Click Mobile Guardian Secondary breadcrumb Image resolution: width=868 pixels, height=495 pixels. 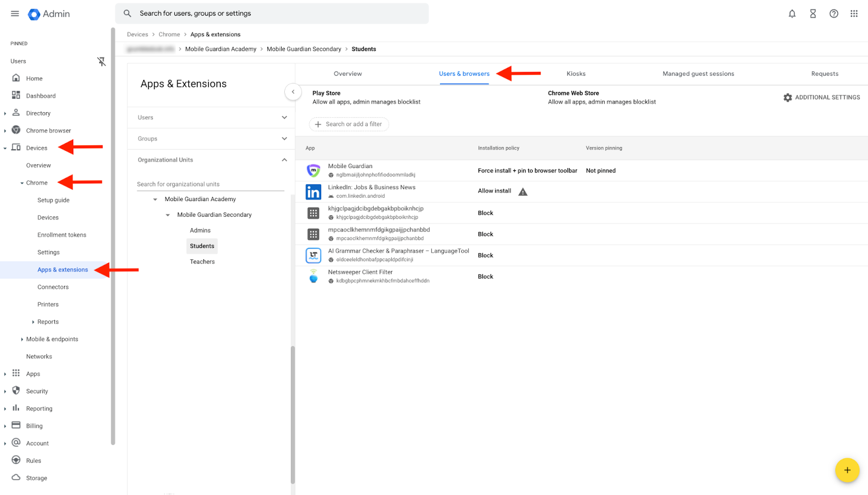pos(304,49)
